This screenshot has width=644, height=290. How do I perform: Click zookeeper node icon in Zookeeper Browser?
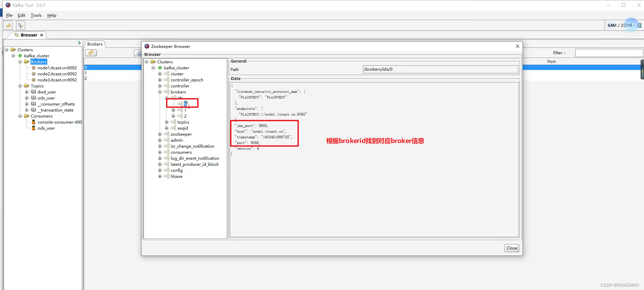(167, 134)
